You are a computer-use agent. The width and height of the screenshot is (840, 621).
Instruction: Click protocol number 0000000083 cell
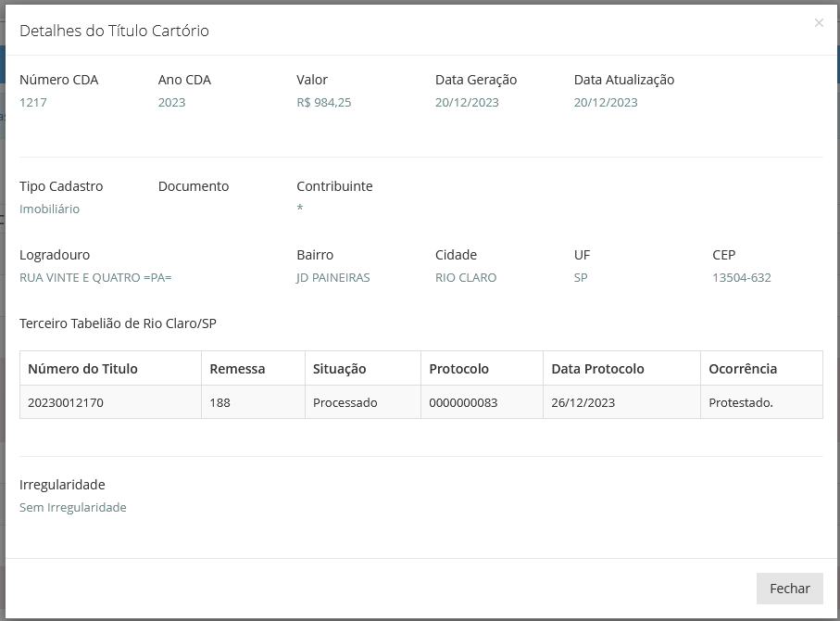483,402
